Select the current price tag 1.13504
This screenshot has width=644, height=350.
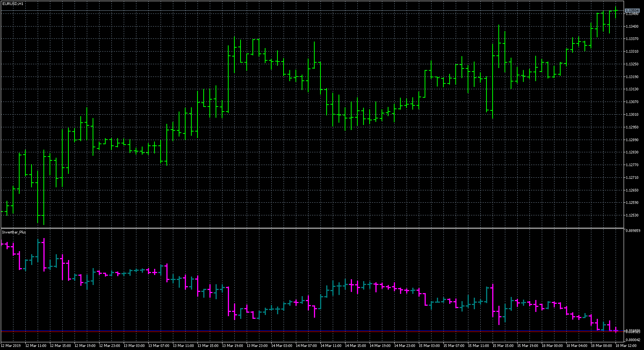pyautogui.click(x=632, y=10)
